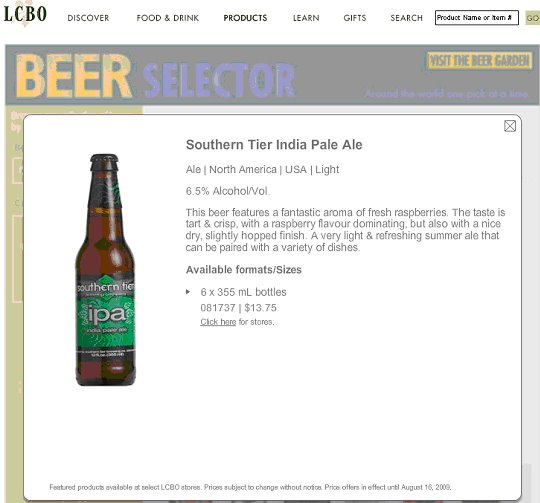The image size is (540, 503).
Task: Click the Southern Tier IPA bottle image
Action: (106, 270)
